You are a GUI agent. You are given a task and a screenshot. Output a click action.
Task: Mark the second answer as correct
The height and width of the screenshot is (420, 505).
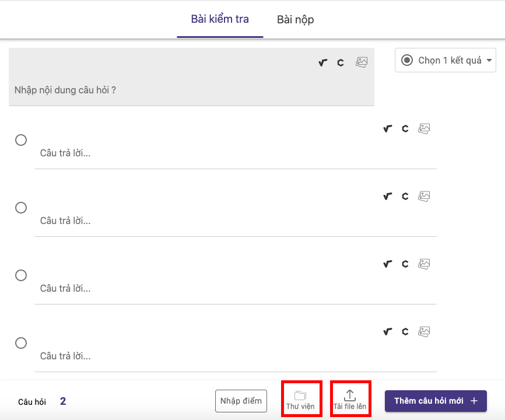point(21,208)
